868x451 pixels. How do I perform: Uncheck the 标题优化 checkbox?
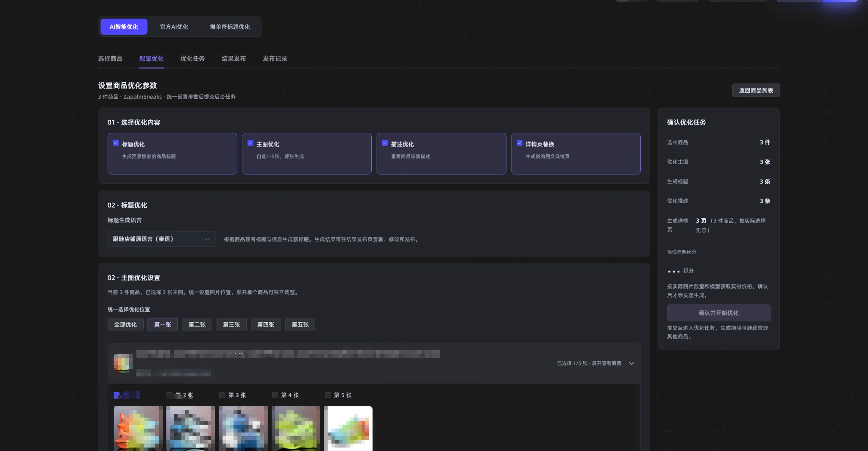[x=116, y=143]
